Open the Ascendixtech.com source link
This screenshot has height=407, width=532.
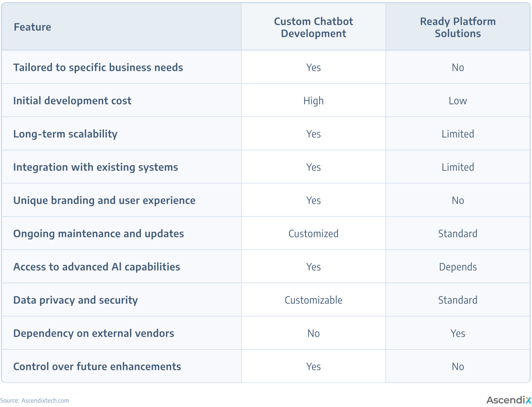point(45,401)
